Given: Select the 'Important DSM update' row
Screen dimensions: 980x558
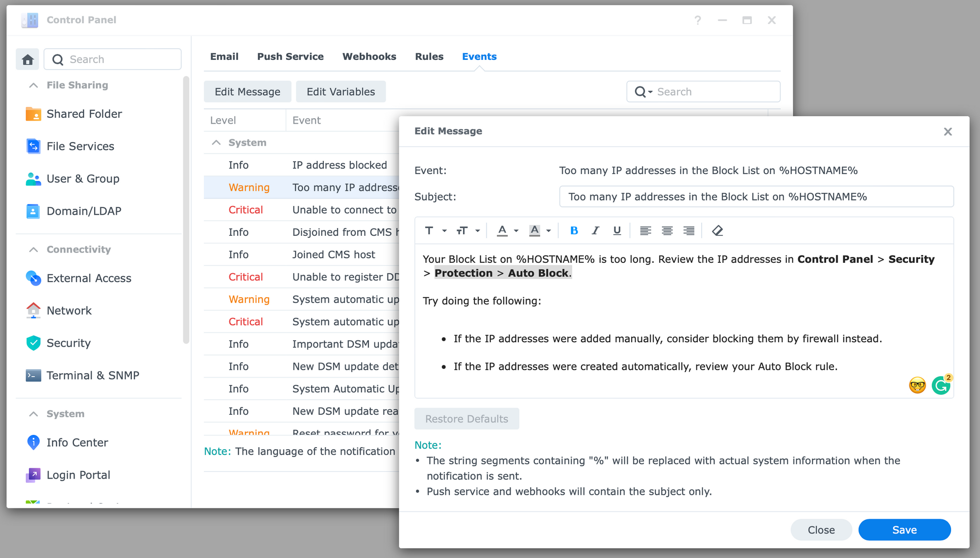Looking at the screenshot, I should tap(301, 344).
